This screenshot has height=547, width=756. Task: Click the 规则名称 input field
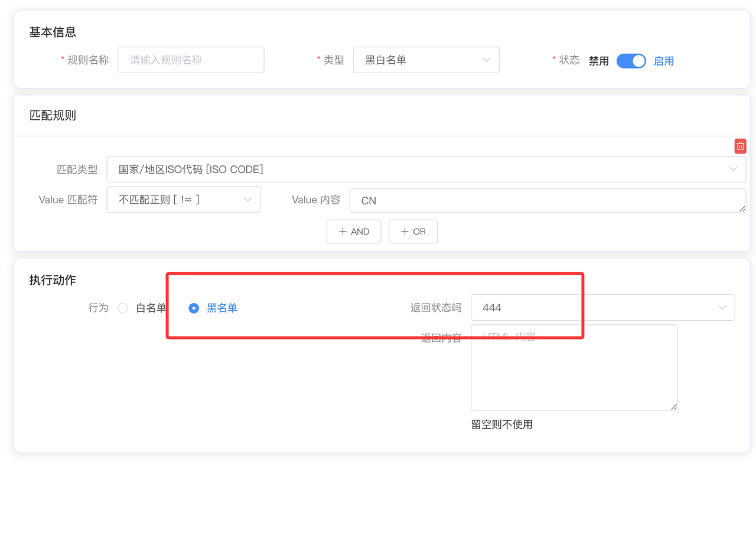[191, 60]
